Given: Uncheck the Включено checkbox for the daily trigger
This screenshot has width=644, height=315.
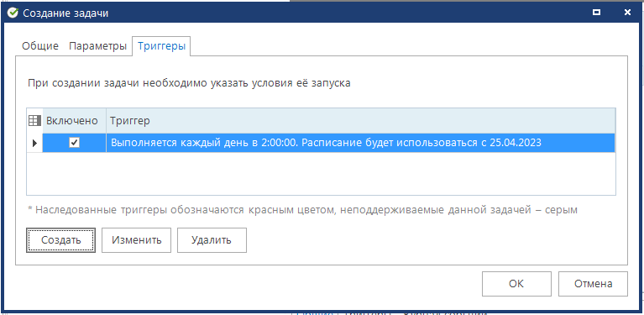Looking at the screenshot, I should (75, 143).
